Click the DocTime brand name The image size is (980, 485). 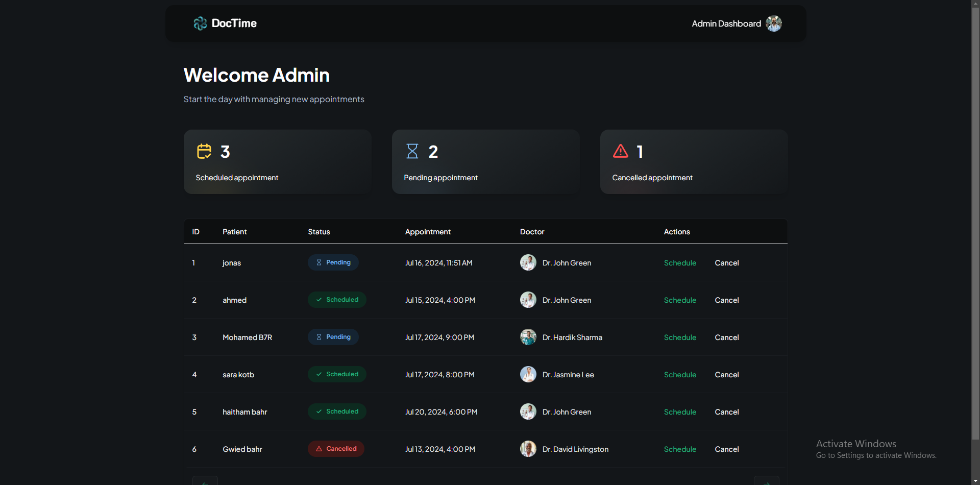tap(234, 23)
